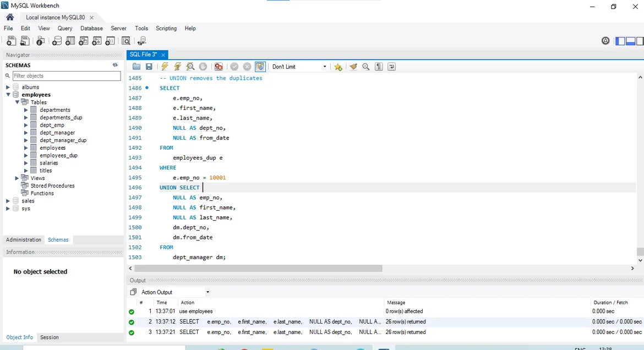Open the reconnect to DBMS icon
Viewport: 644px width, 350px height.
142,41
